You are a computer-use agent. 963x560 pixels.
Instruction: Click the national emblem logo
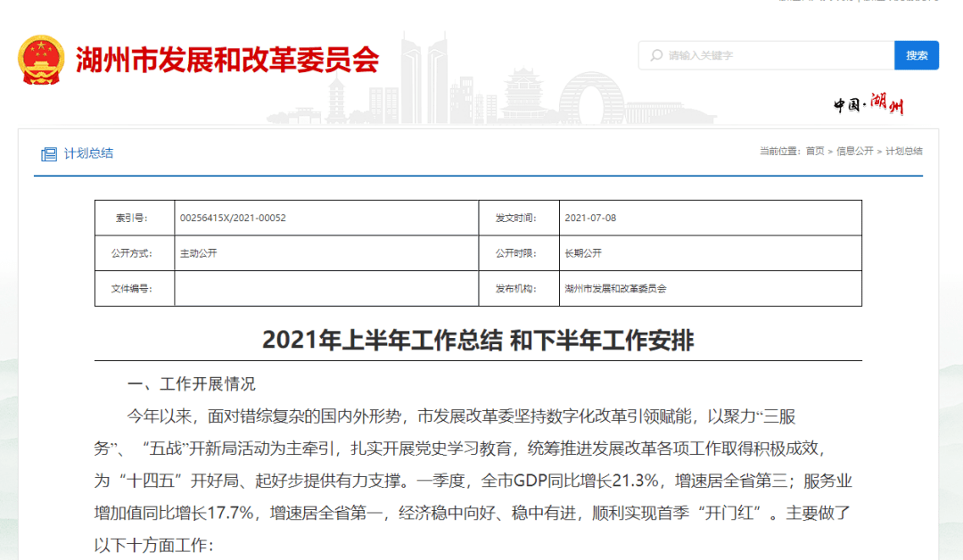pos(39,57)
